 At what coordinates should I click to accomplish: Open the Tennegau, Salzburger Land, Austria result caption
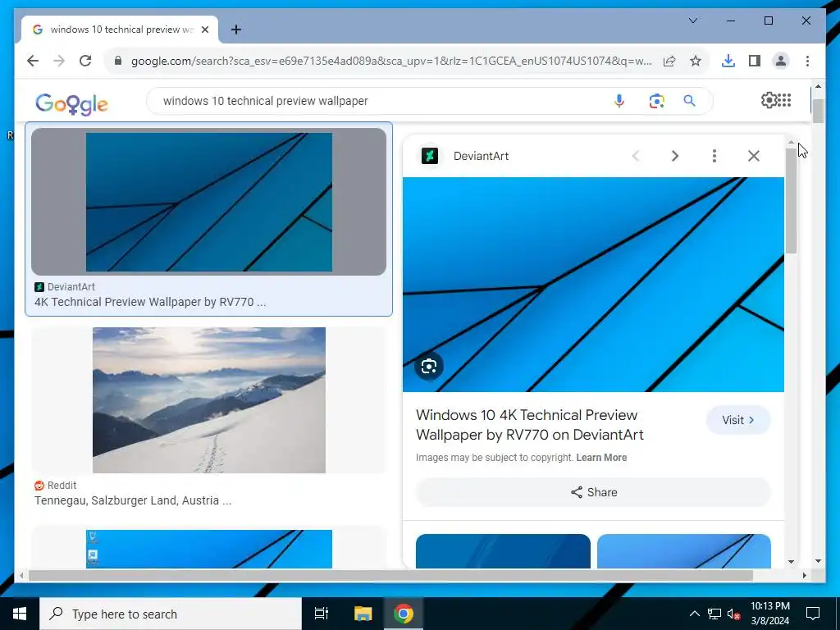coord(133,500)
